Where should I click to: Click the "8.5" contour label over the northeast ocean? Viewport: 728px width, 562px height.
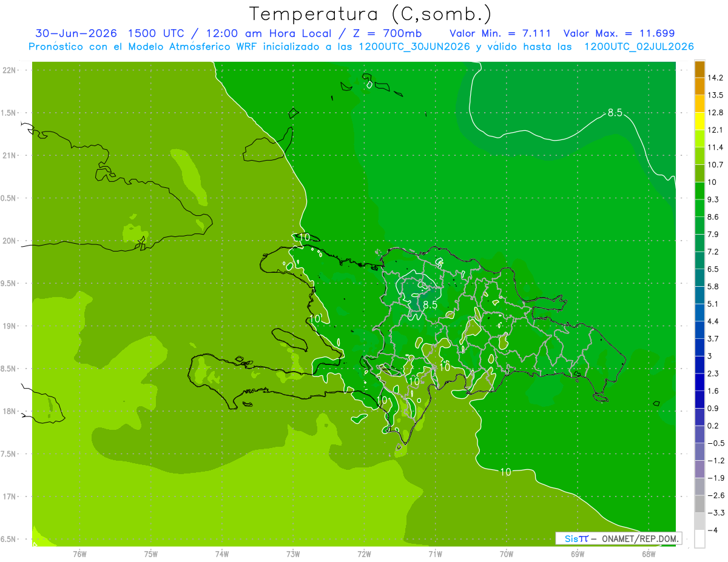(x=616, y=113)
